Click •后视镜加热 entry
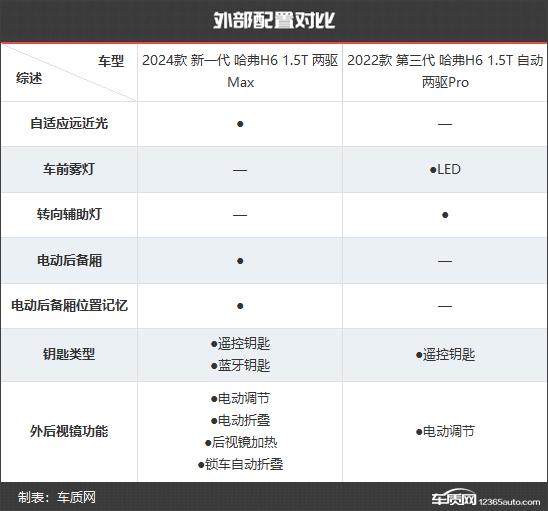This screenshot has width=548, height=511. pos(240,442)
